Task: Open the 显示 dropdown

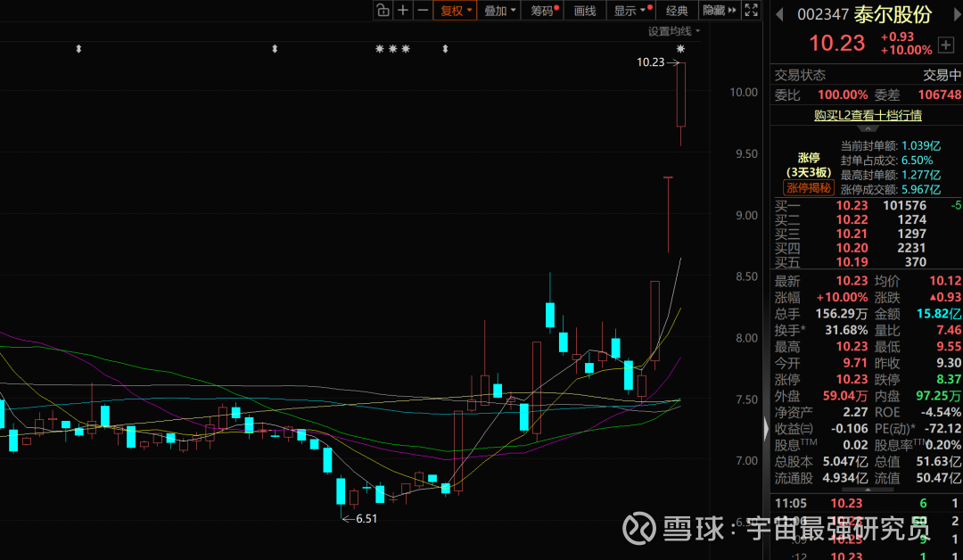Action: tap(630, 10)
